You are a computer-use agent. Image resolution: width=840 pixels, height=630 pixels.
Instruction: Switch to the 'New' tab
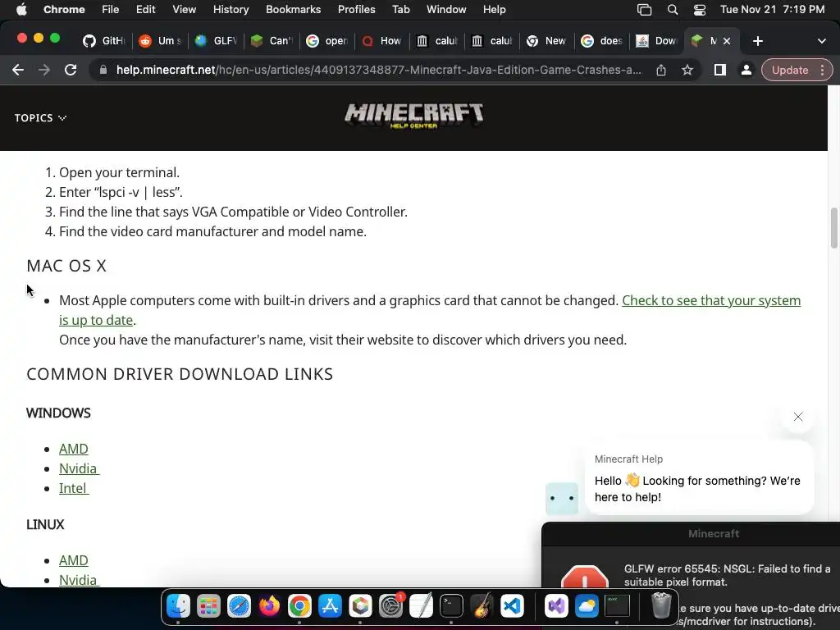coord(546,41)
